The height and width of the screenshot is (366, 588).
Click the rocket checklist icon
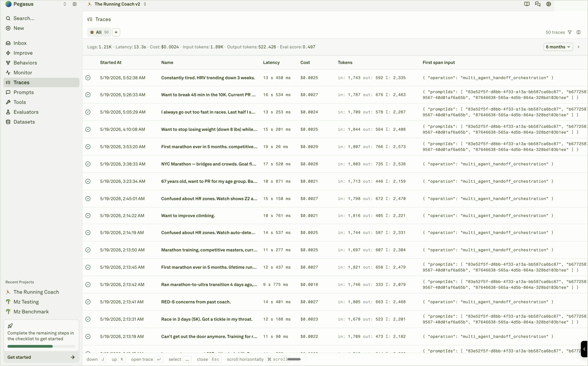pos(10,326)
